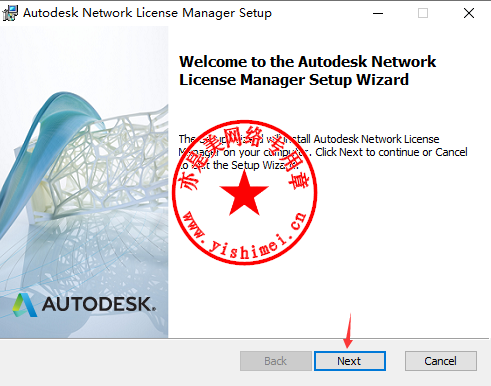The image size is (491, 386).
Task: Click the installer icon in title bar
Action: (10, 13)
